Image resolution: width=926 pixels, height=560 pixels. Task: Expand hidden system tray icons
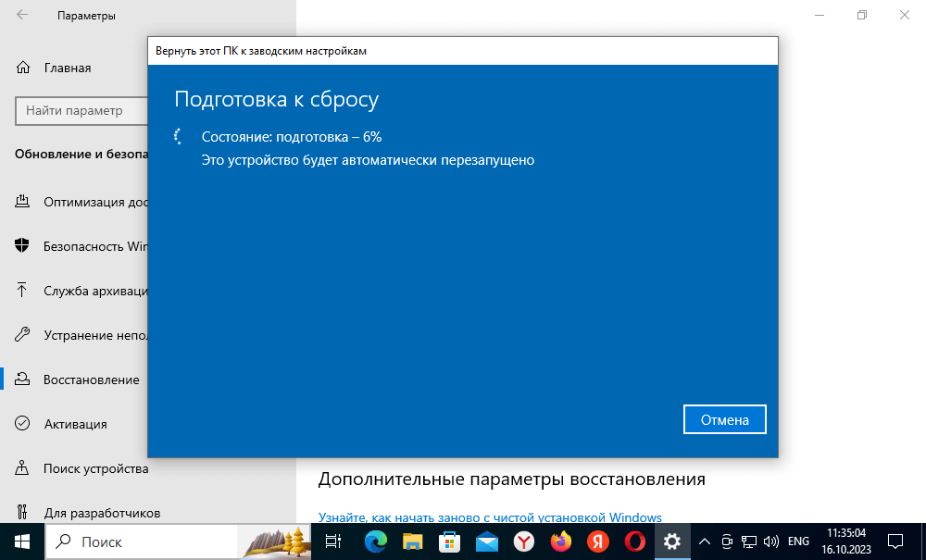tap(704, 541)
